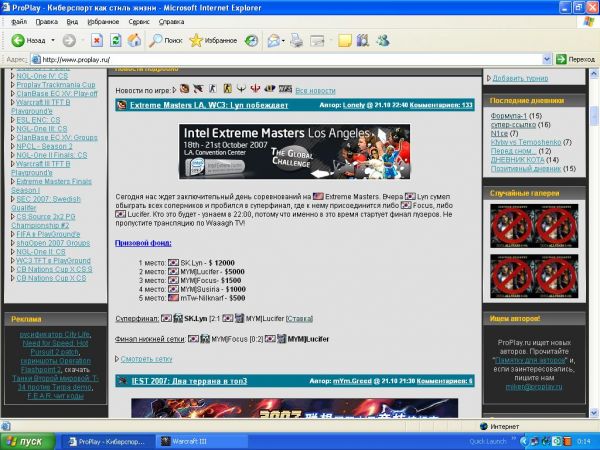This screenshot has height=450, width=600.
Task: Filter news by blue-yellow oval game icon
Action: (270, 89)
